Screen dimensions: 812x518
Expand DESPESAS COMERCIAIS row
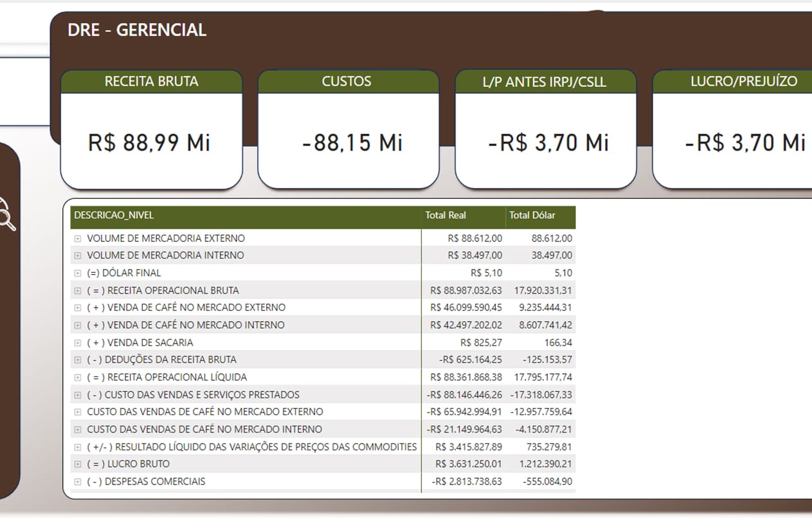coord(78,481)
